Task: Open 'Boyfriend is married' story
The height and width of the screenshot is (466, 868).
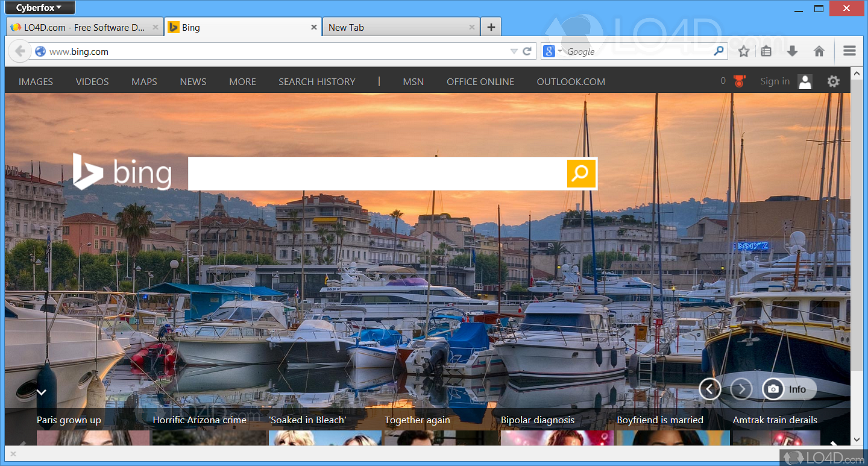Action: tap(660, 420)
